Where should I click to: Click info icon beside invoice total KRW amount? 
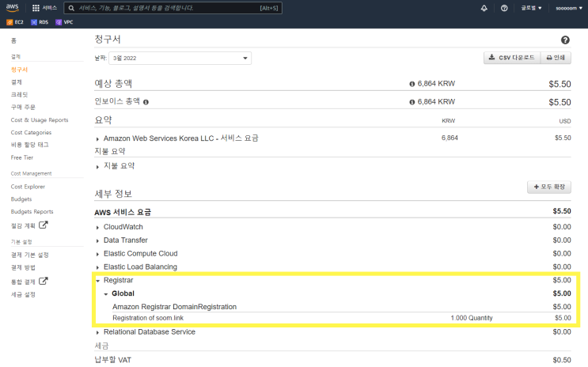(412, 102)
